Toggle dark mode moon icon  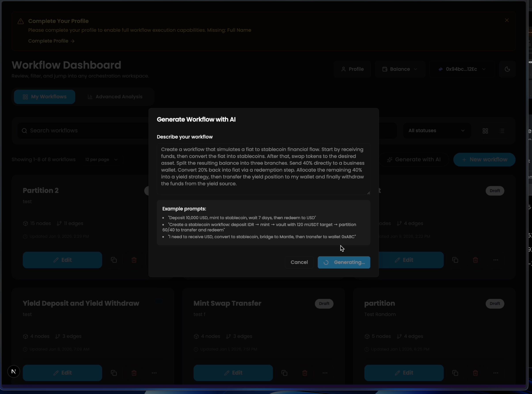pyautogui.click(x=507, y=69)
